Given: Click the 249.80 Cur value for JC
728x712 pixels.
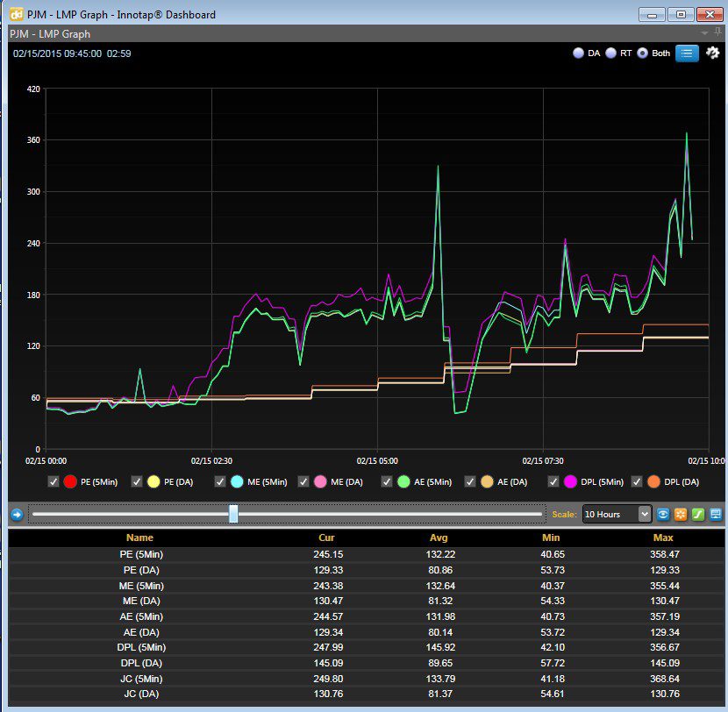Looking at the screenshot, I should [328, 679].
